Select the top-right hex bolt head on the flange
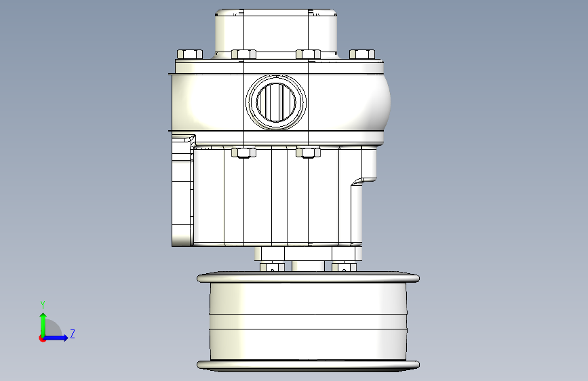The height and width of the screenshot is (381, 588). point(362,54)
